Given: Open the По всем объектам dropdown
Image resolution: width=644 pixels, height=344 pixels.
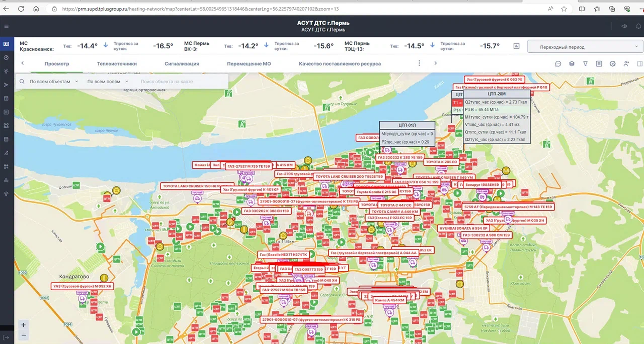Looking at the screenshot, I should (54, 82).
